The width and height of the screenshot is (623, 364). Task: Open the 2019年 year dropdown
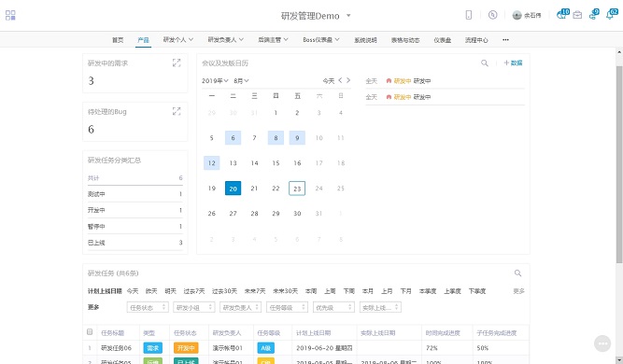[x=215, y=80]
